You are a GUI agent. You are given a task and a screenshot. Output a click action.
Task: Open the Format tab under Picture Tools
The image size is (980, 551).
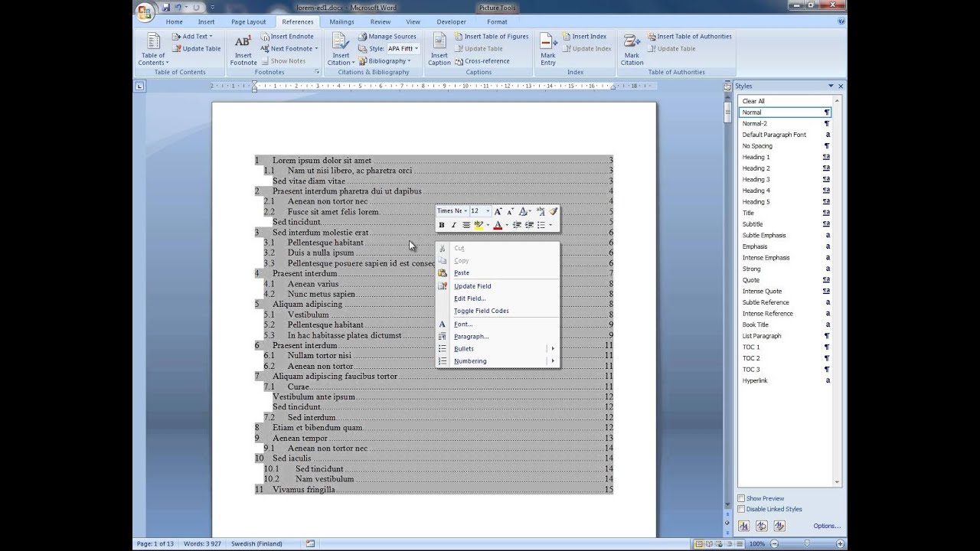coord(497,21)
